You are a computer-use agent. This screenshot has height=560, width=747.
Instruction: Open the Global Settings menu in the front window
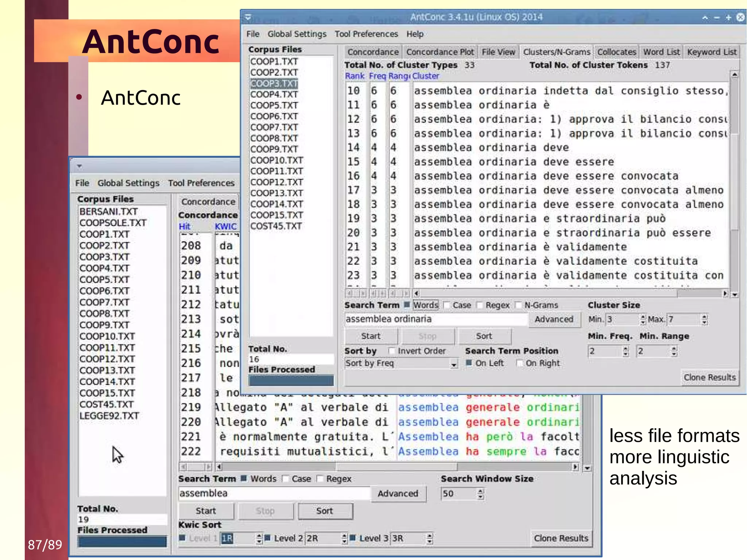[x=297, y=34]
